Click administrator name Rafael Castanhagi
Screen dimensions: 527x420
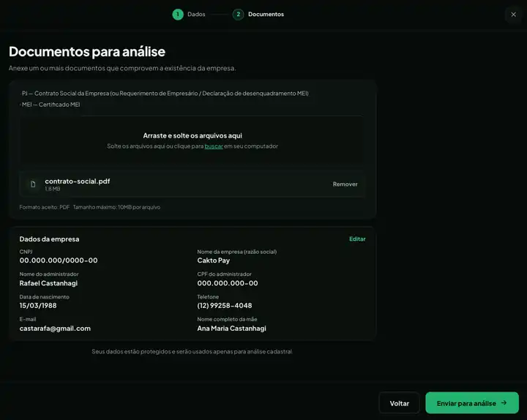(48, 283)
